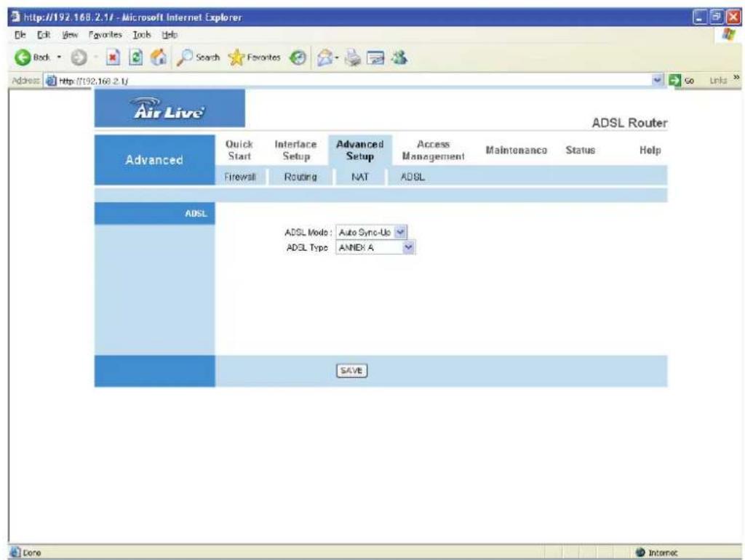Expand the Mail icon dropdown arrow
The width and height of the screenshot is (745, 560).
tap(336, 58)
